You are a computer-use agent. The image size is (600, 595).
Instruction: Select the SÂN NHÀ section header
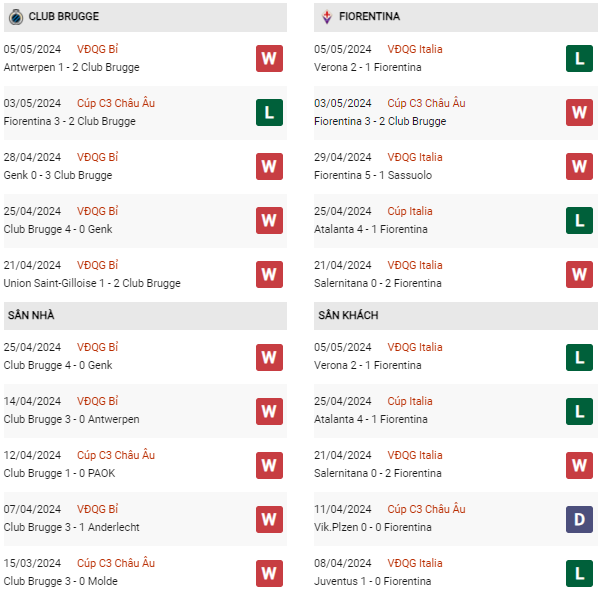point(31,315)
